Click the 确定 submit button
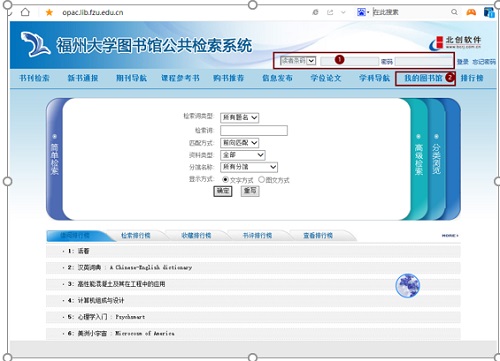 pos(223,191)
